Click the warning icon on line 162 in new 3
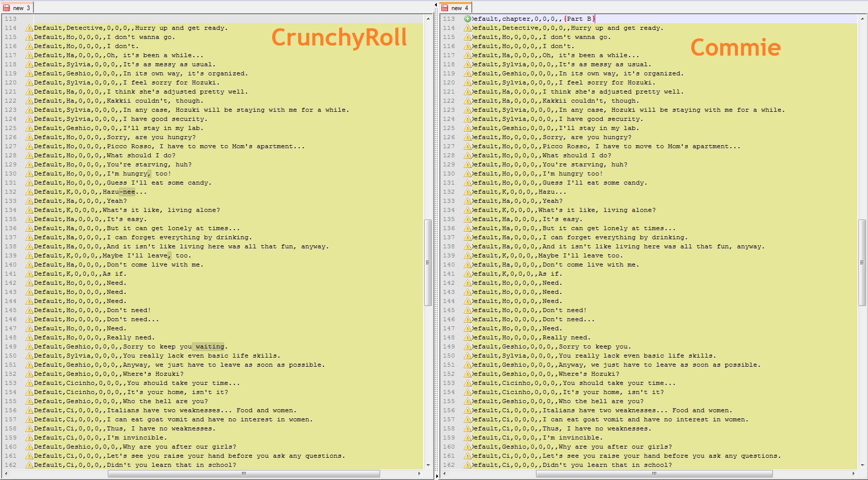This screenshot has width=868, height=480. point(29,465)
